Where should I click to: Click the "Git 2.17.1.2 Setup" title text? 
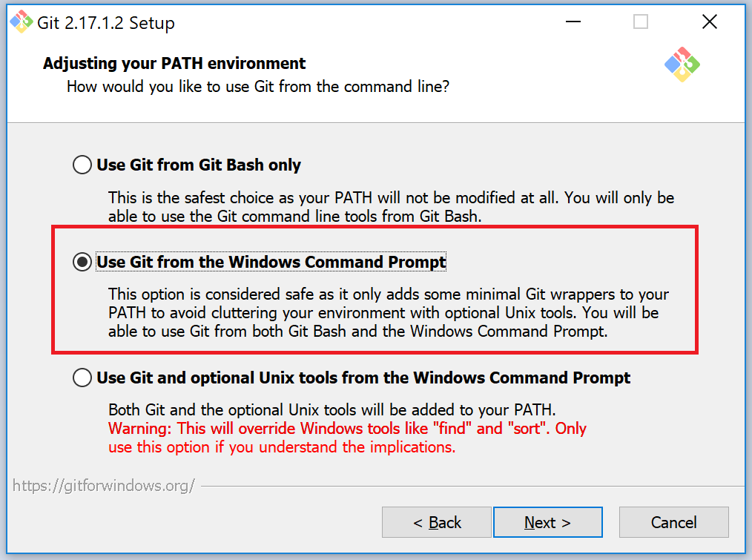click(x=106, y=23)
